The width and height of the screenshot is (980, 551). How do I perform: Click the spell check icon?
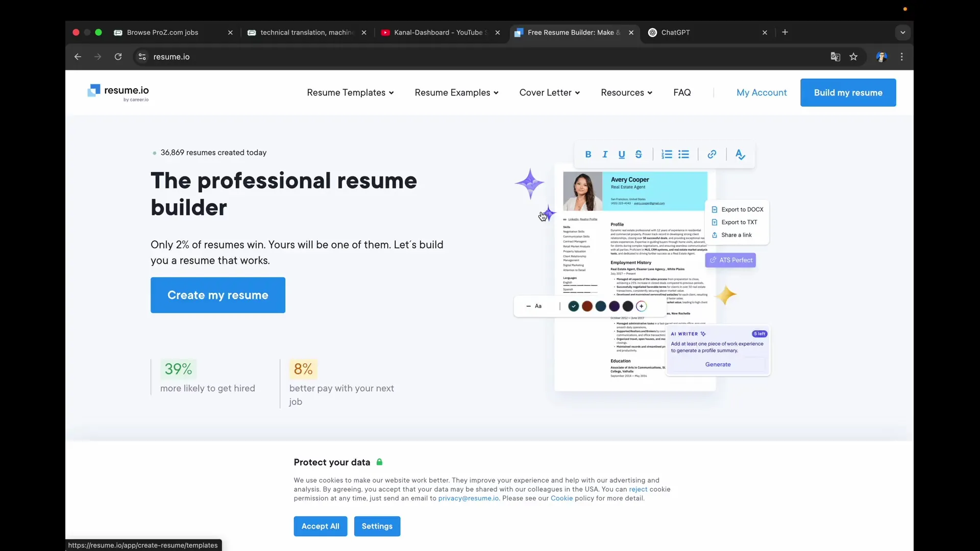740,155
